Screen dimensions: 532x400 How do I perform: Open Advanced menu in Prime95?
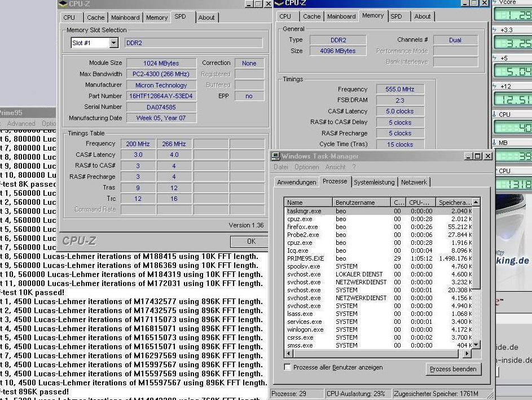point(21,124)
